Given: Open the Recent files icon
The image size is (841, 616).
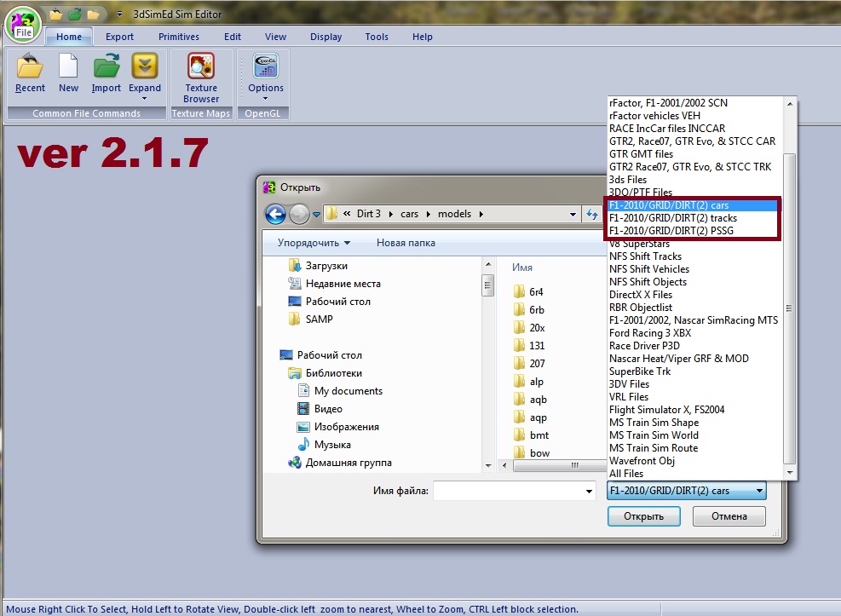Looking at the screenshot, I should tap(30, 73).
